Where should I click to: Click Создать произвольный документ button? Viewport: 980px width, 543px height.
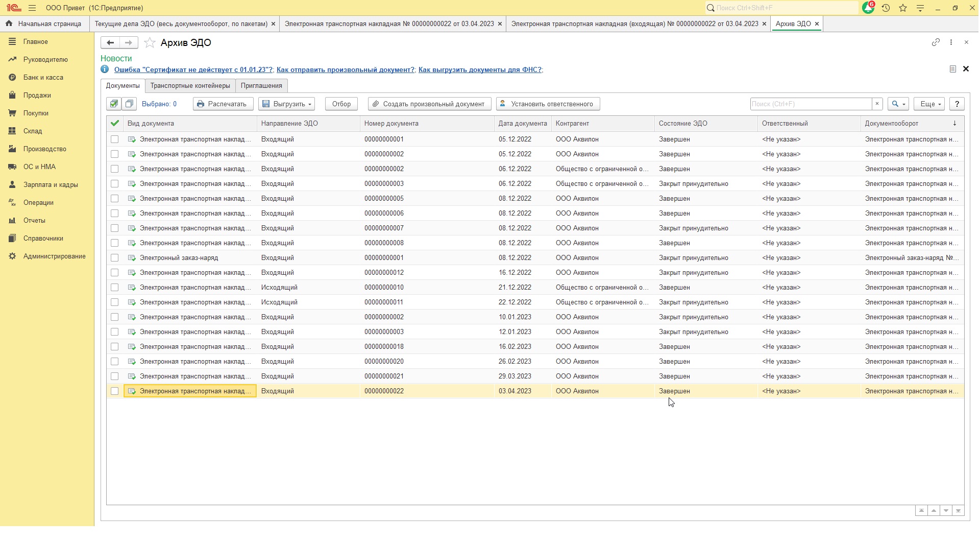click(x=429, y=104)
